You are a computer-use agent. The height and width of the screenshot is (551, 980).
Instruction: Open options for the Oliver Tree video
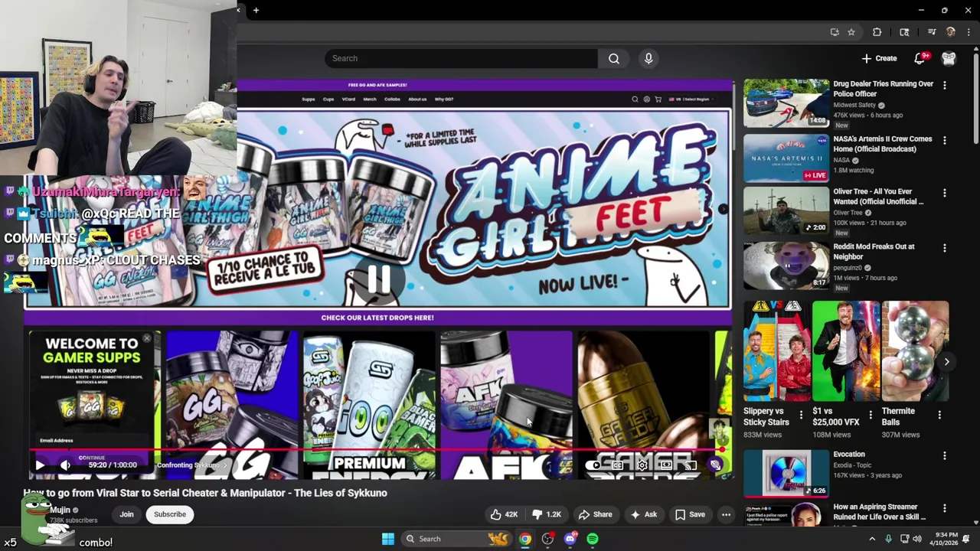pyautogui.click(x=944, y=193)
